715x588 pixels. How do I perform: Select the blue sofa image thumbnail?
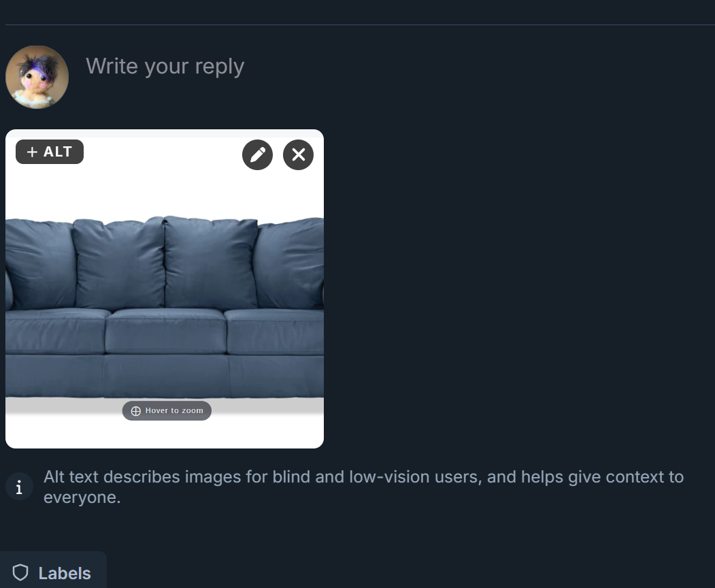pyautogui.click(x=165, y=289)
